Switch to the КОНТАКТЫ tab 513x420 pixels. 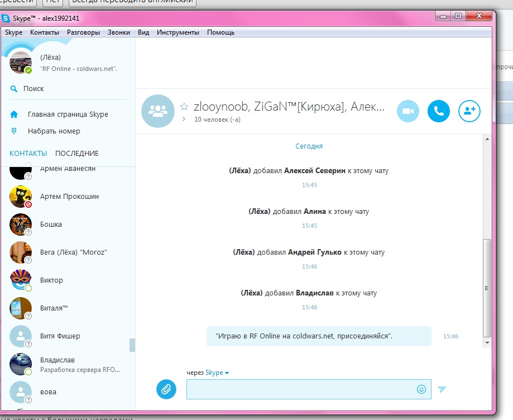click(x=28, y=153)
